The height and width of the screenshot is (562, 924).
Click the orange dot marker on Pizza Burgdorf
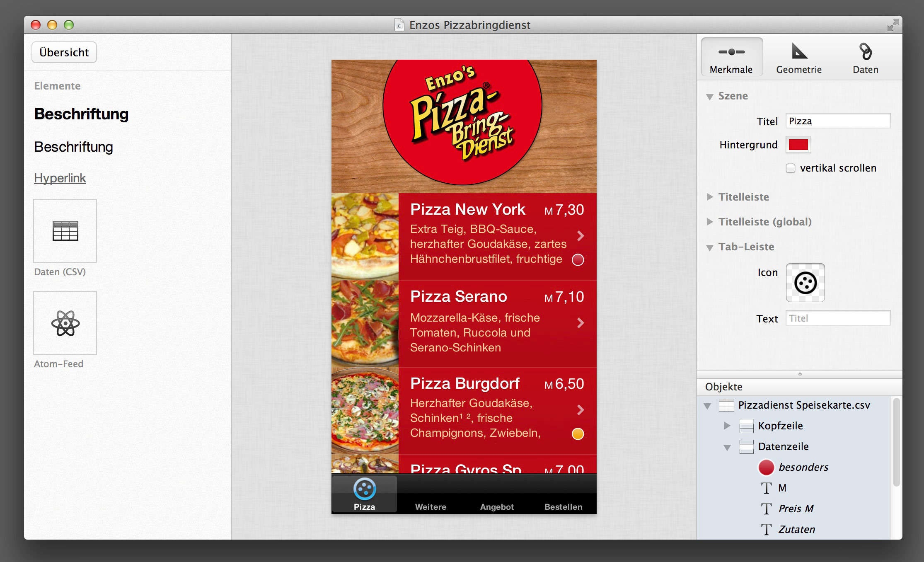(578, 434)
